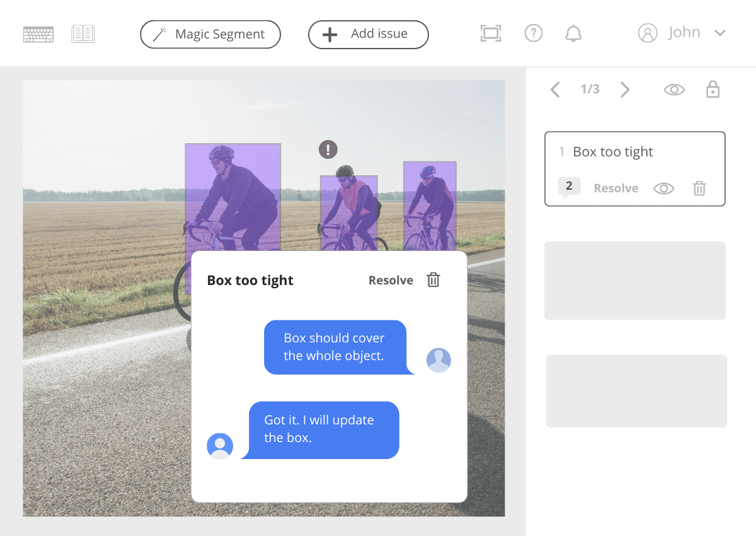The width and height of the screenshot is (756, 536).
Task: Open the documentation book icon
Action: click(83, 33)
